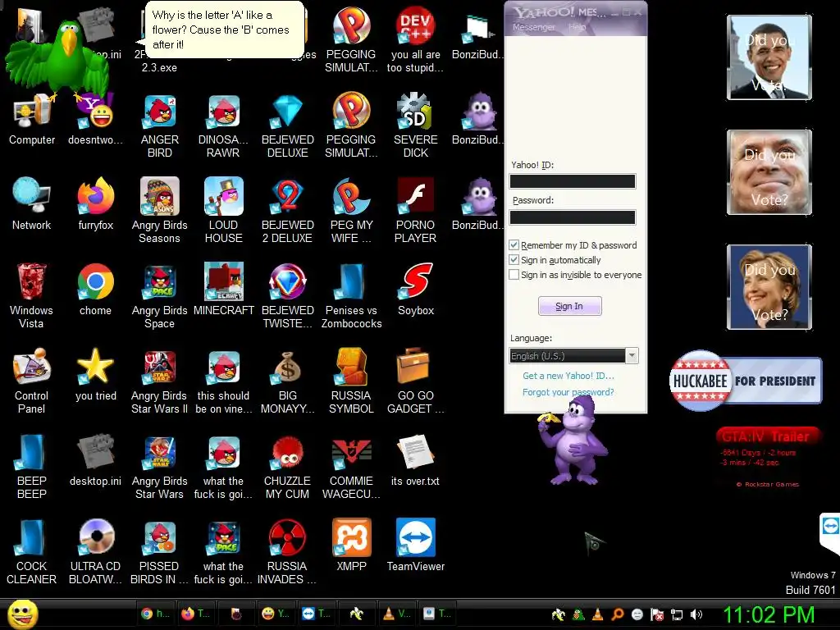Click the green parrot assistant character
The image size is (840, 630).
[58, 60]
